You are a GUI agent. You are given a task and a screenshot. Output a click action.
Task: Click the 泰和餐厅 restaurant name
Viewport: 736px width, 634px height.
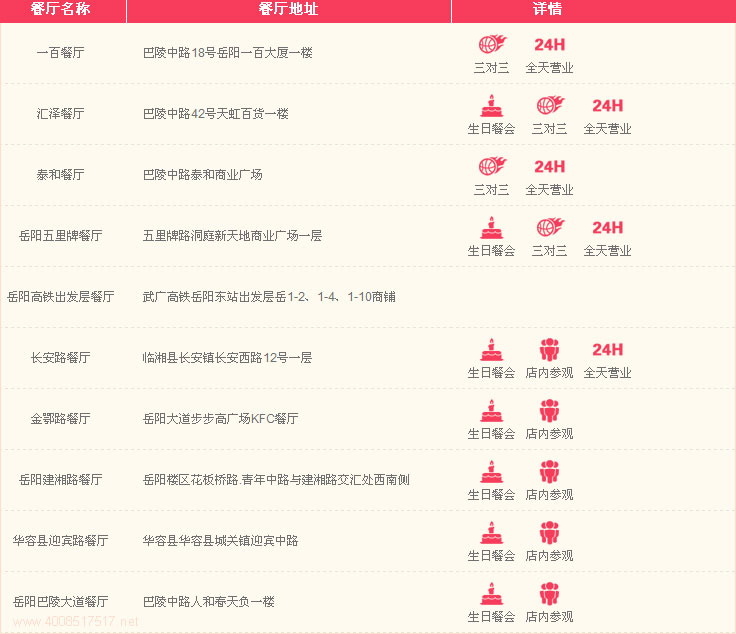60,175
